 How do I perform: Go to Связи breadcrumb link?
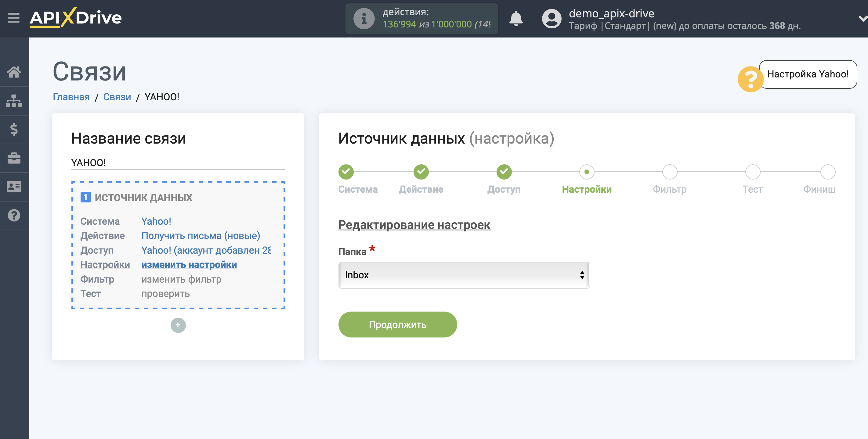click(x=117, y=97)
